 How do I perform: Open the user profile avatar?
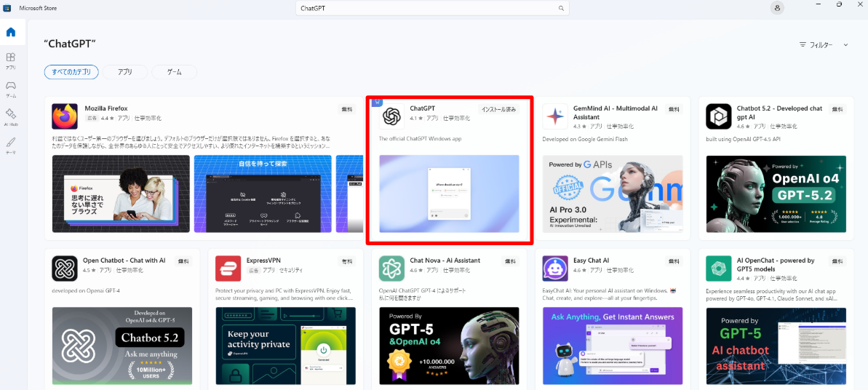pyautogui.click(x=777, y=8)
